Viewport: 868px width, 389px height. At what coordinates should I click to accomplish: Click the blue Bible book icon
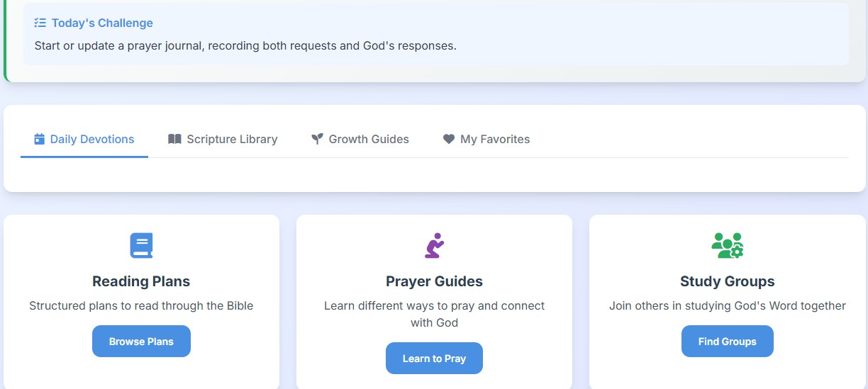141,245
